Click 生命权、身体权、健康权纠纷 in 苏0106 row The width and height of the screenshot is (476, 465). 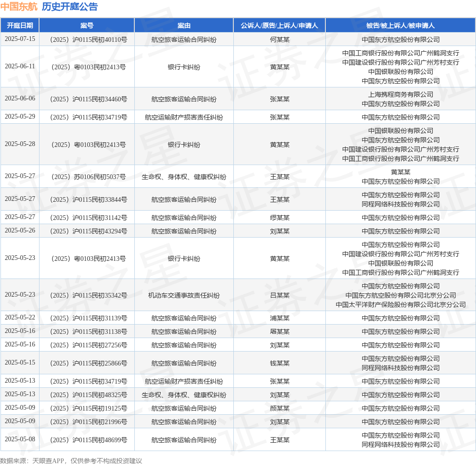[x=184, y=177]
